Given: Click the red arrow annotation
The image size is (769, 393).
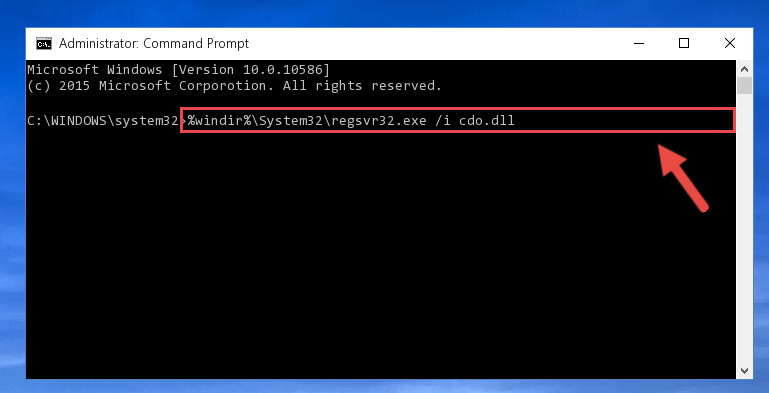Looking at the screenshot, I should 682,178.
